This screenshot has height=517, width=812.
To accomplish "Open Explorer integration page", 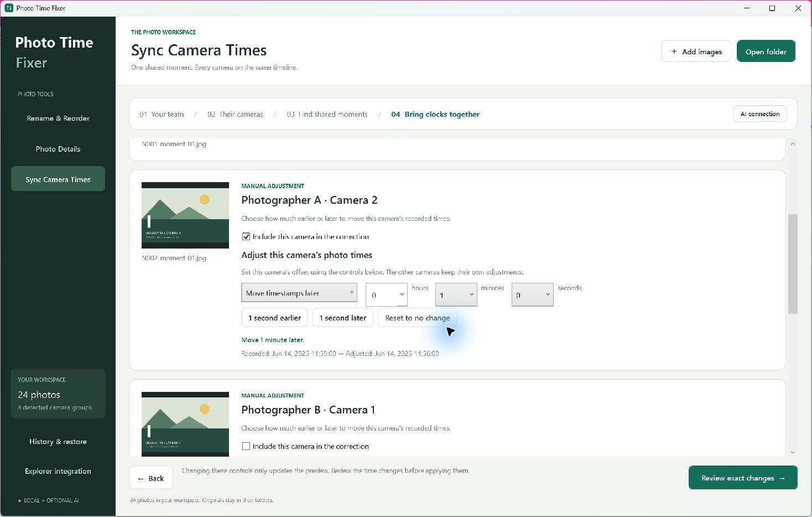I will coord(58,471).
